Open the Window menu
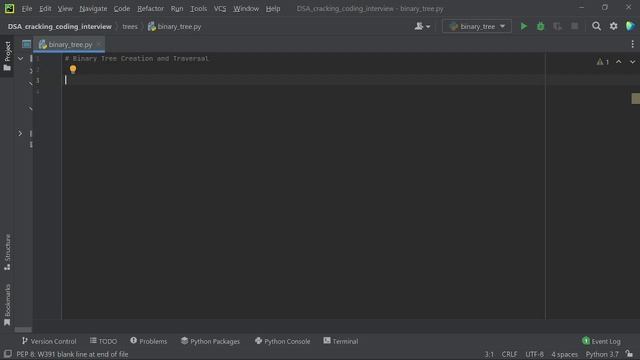Viewport: 640px width, 360px height. tap(246, 9)
